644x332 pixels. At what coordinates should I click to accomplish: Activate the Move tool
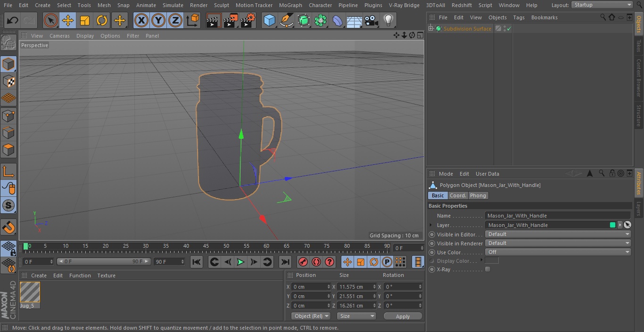coord(68,21)
